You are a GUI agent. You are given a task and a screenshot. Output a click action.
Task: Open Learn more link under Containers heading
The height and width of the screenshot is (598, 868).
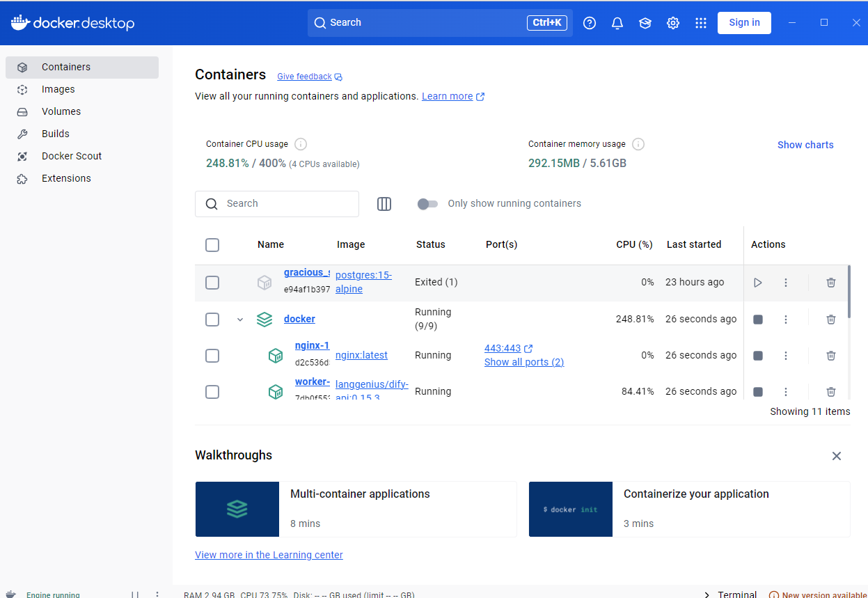click(453, 97)
